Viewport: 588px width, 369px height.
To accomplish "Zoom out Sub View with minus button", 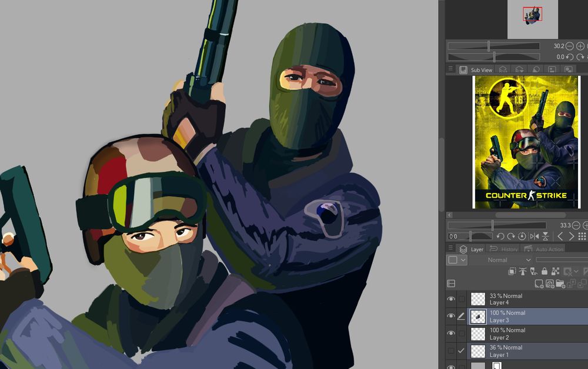I will [x=576, y=225].
